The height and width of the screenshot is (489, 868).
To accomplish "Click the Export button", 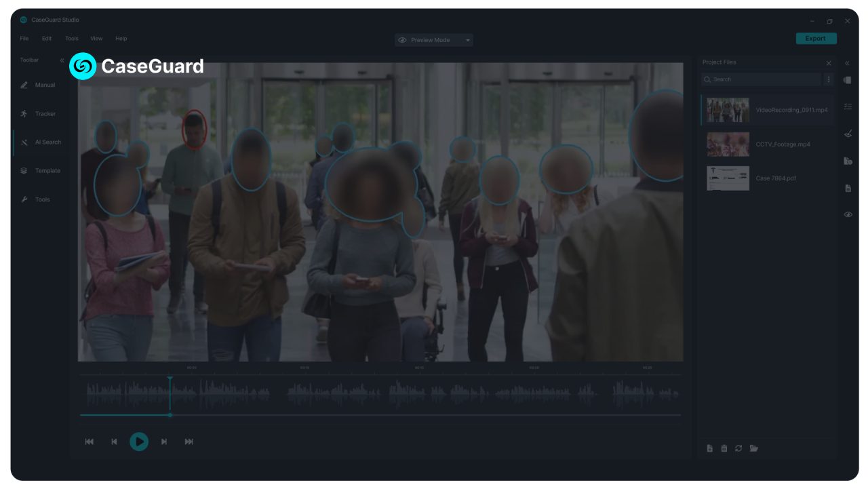I will pyautogui.click(x=816, y=38).
